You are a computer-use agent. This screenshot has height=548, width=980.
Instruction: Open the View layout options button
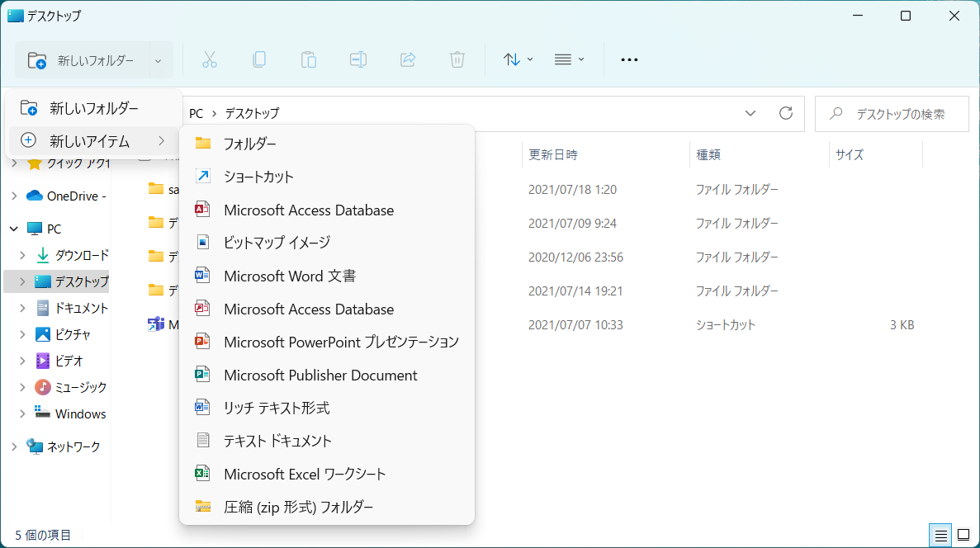coord(569,60)
